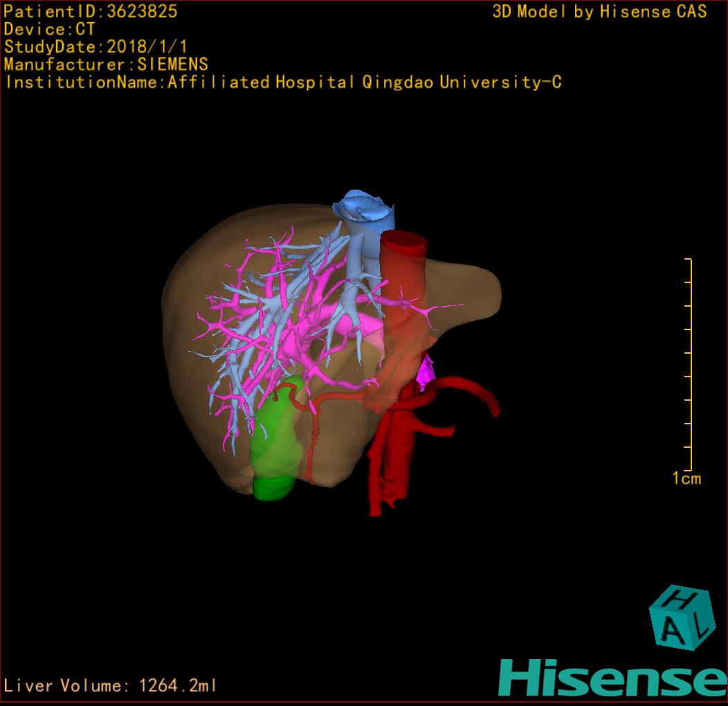Click the Manufacturer:SIEMENS text
The width and height of the screenshot is (728, 706).
tap(106, 64)
